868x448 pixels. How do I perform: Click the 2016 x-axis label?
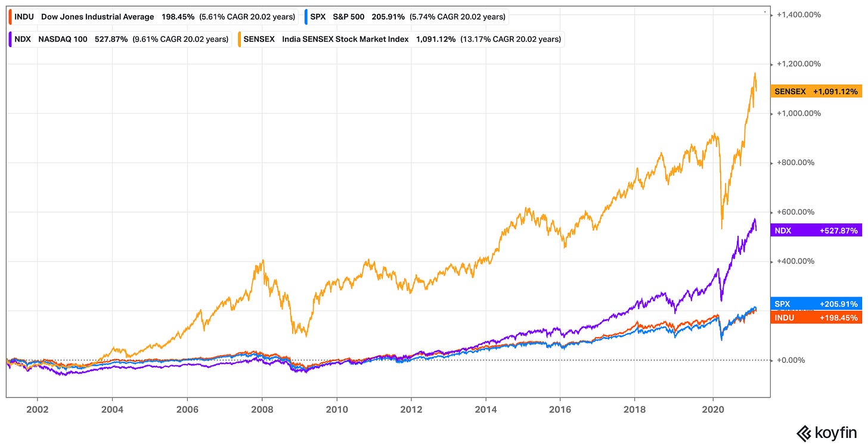coord(561,409)
